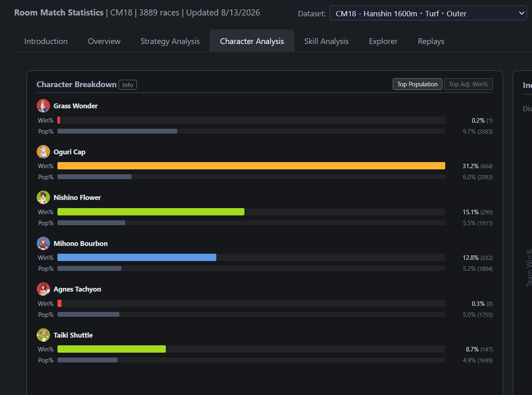532x395 pixels.
Task: Go to the Overview tab
Action: [x=104, y=41]
